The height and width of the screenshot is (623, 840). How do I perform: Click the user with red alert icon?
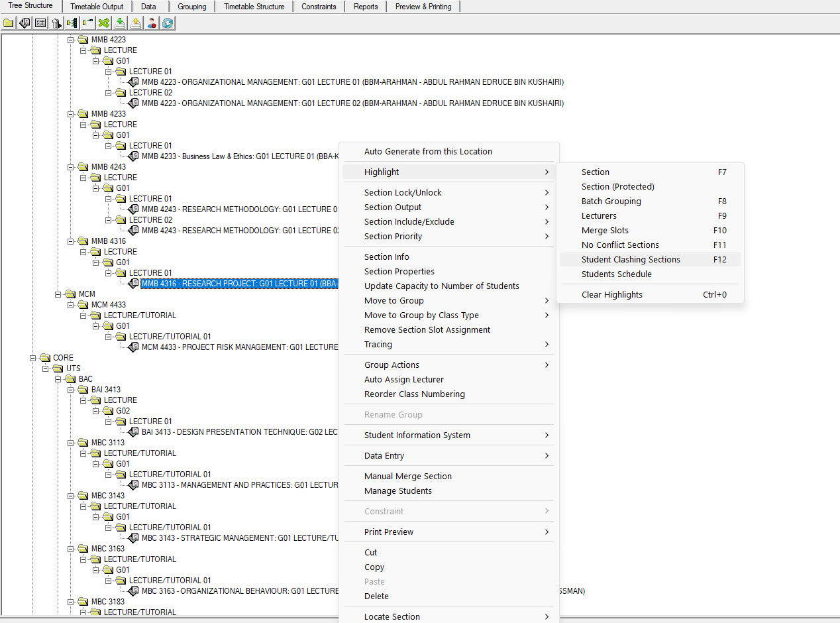pos(152,23)
